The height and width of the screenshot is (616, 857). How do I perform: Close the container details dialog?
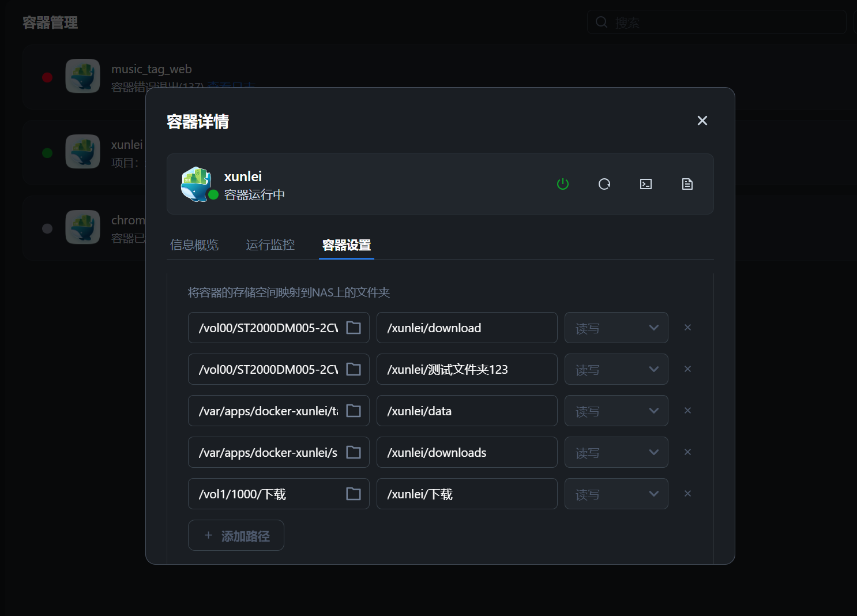[702, 121]
